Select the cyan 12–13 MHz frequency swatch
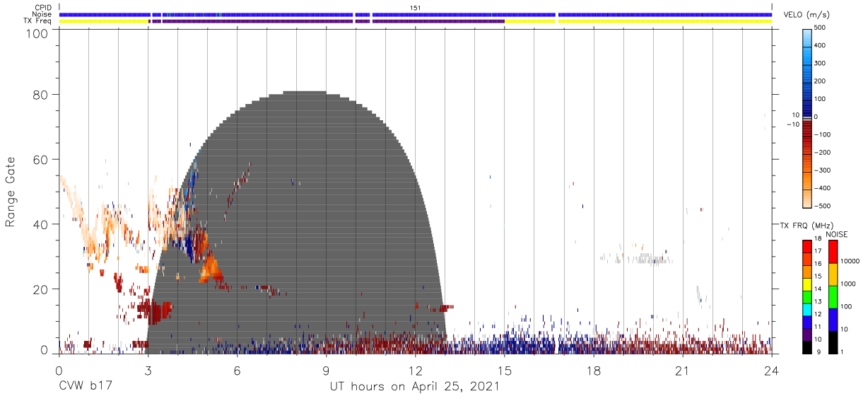The width and height of the screenshot is (868, 401). [x=807, y=309]
